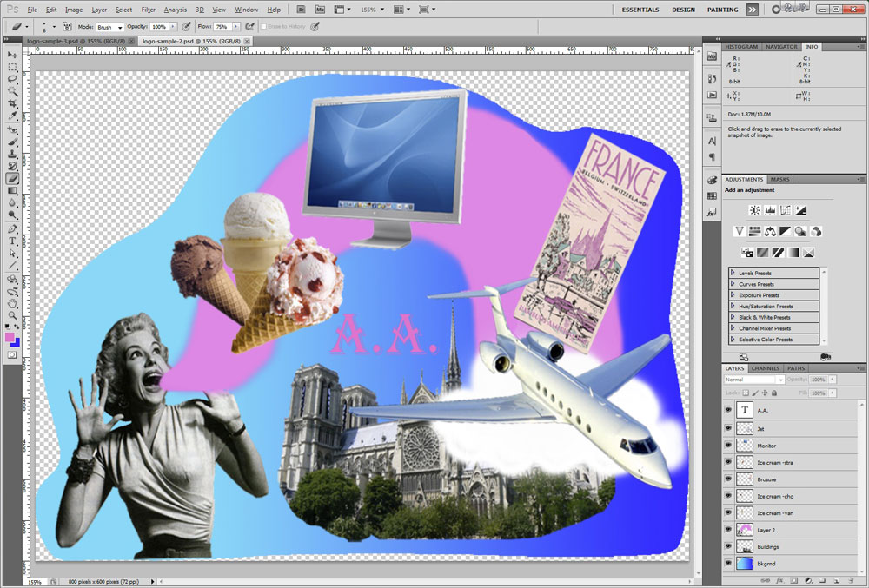Choose the Gradient tool
The image size is (869, 588).
[13, 189]
